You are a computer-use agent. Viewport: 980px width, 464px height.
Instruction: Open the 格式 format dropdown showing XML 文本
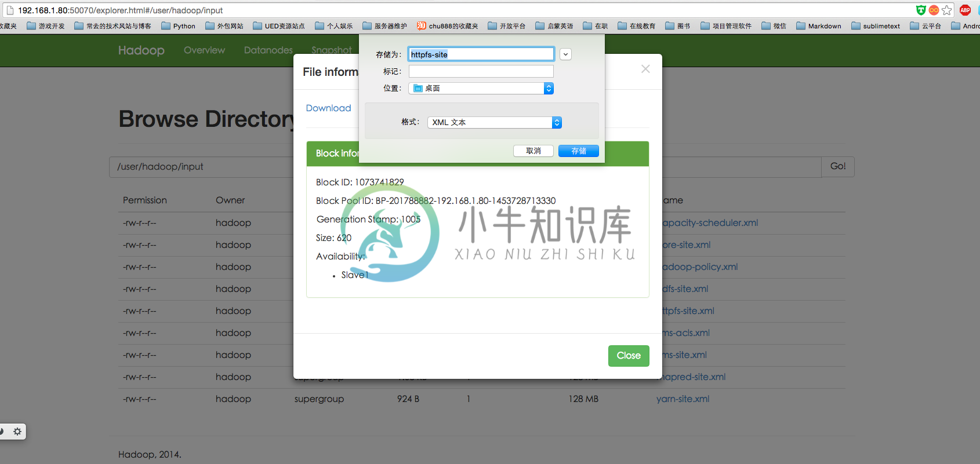pyautogui.click(x=495, y=122)
